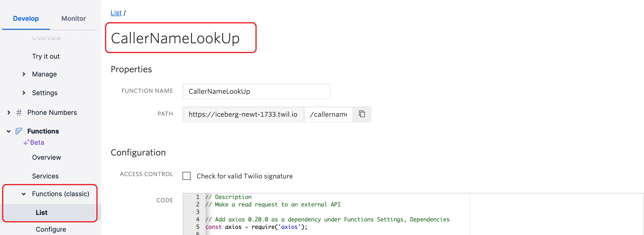Click the Functions sidebar icon
644x235 pixels.
point(19,131)
